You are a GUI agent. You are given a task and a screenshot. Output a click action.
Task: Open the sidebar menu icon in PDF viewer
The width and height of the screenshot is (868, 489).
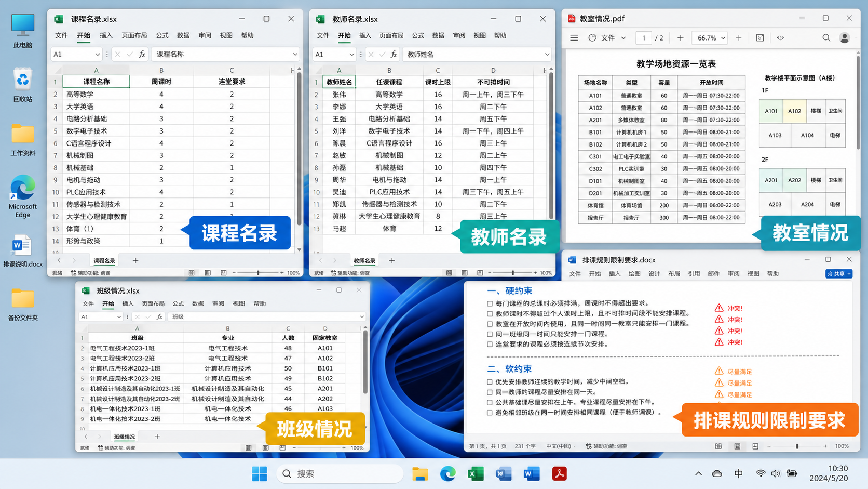pyautogui.click(x=574, y=38)
